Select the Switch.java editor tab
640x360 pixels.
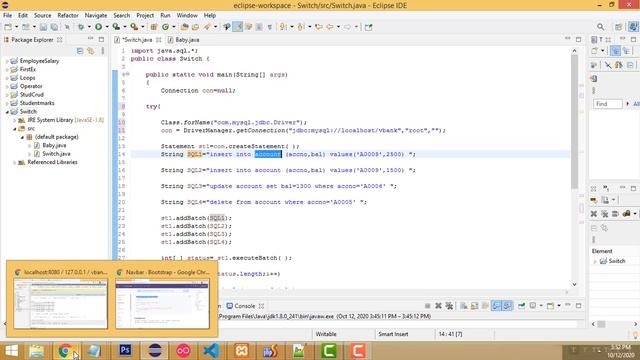[x=138, y=40]
